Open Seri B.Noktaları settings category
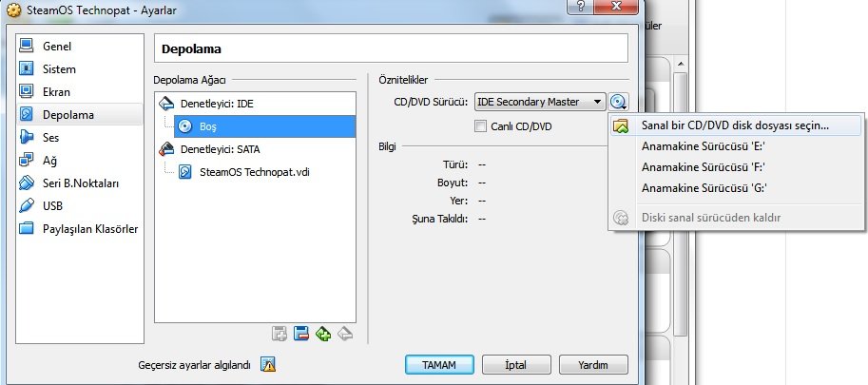The height and width of the screenshot is (385, 868). 79,183
